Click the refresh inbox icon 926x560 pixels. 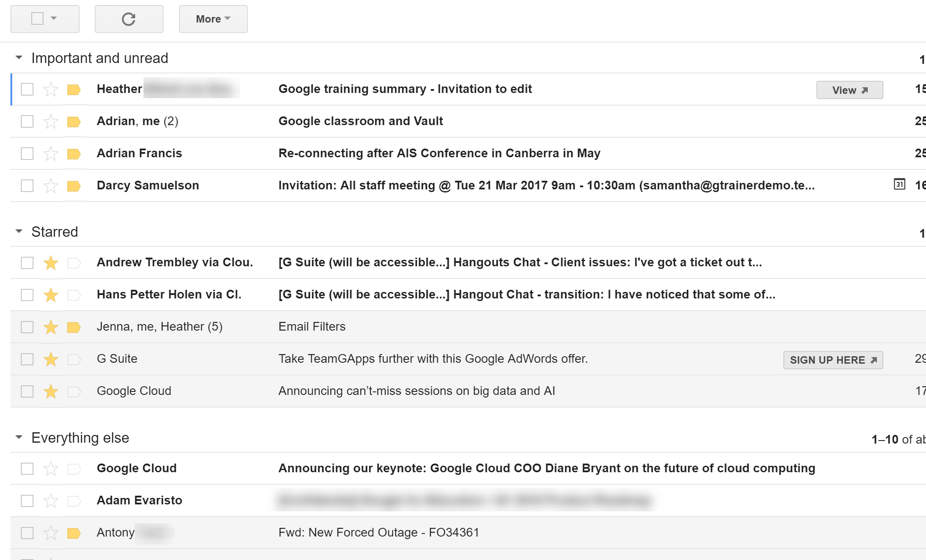[x=129, y=19]
